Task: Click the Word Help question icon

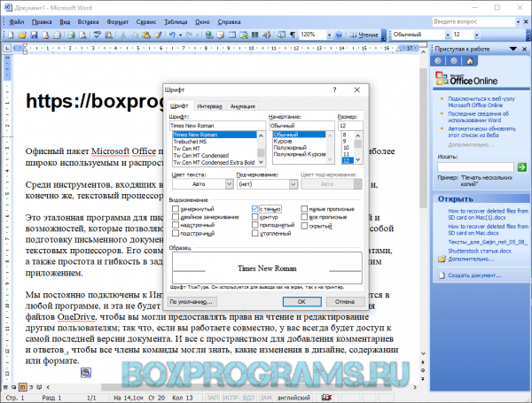Action: [x=339, y=35]
